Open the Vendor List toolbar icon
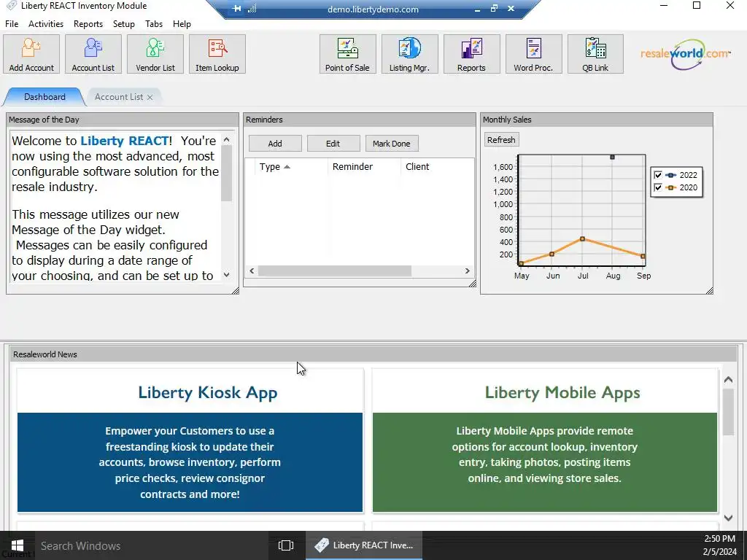The width and height of the screenshot is (747, 560). coord(155,54)
